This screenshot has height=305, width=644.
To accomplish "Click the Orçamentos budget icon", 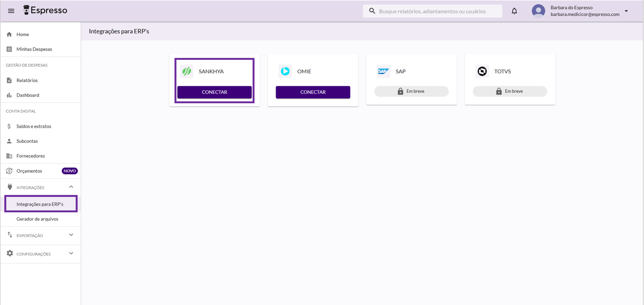I will tap(9, 171).
